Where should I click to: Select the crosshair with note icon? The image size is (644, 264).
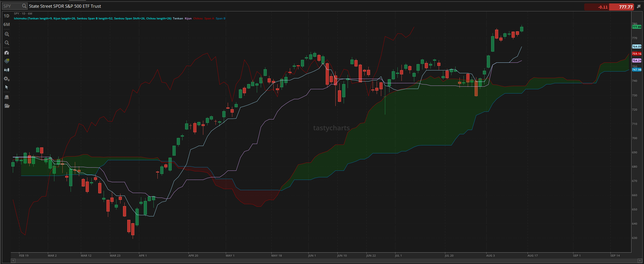(7, 61)
